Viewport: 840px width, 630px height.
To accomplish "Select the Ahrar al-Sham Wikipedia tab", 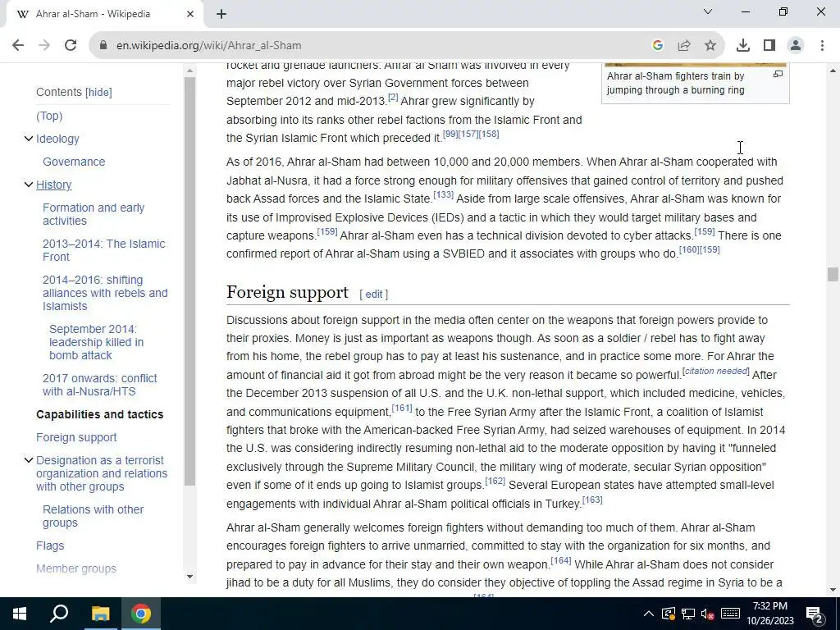I will pyautogui.click(x=102, y=14).
